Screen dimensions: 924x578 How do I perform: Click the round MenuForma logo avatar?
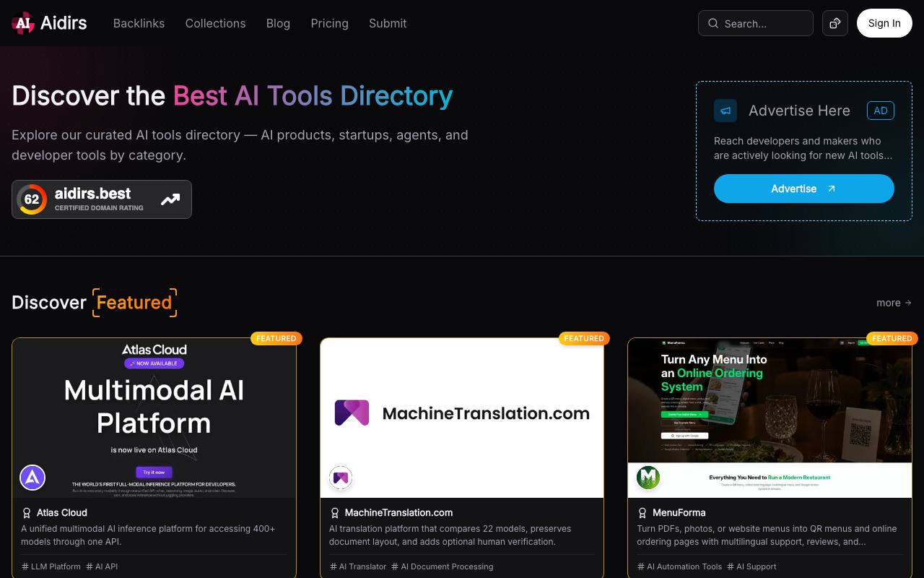648,478
